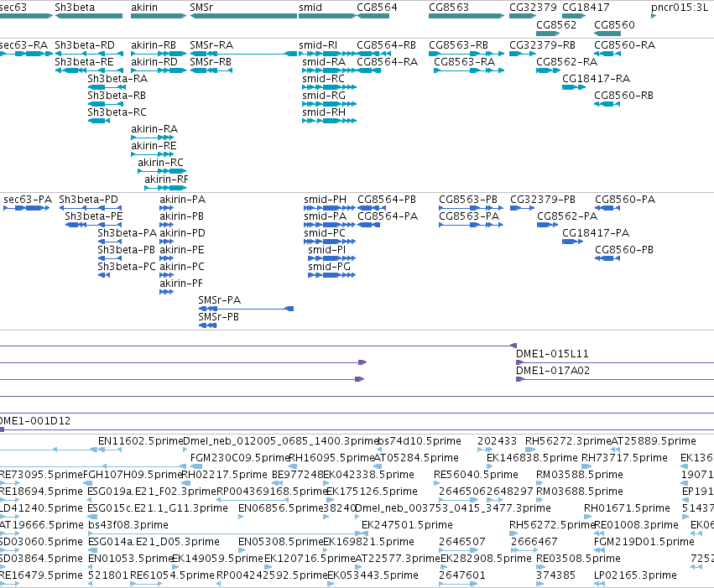This screenshot has height=588, width=714.
Task: Click the akirin-RB transcript label
Action: click(154, 45)
